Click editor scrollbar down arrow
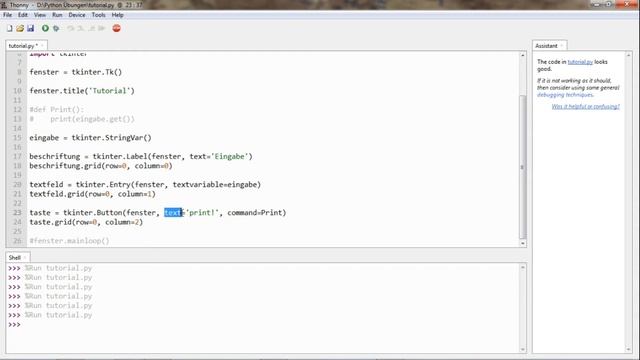Viewport: 640px width, 360px height. pyautogui.click(x=522, y=243)
